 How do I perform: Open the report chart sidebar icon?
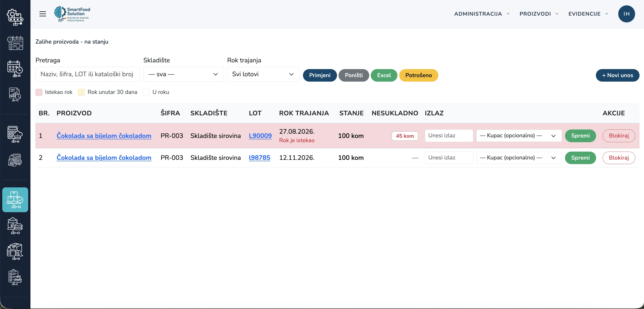pyautogui.click(x=15, y=94)
